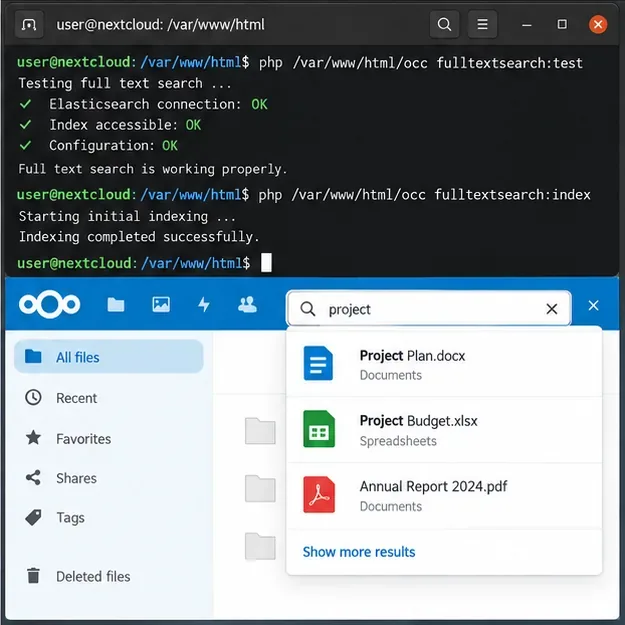Clear the search text 'project'
Image resolution: width=625 pixels, height=625 pixels.
[x=552, y=309]
